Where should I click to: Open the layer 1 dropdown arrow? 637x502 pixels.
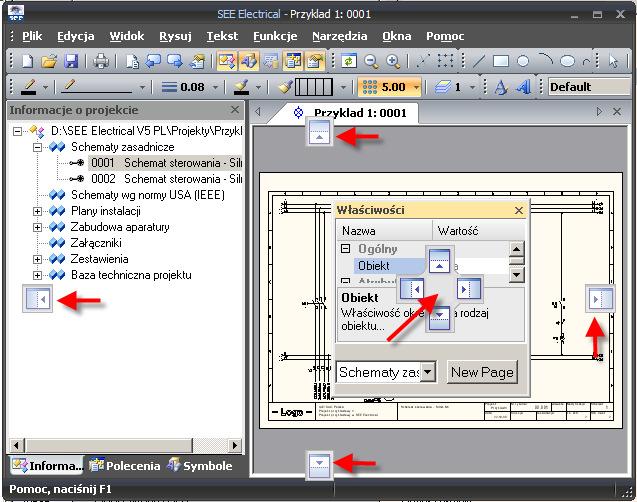coord(472,87)
